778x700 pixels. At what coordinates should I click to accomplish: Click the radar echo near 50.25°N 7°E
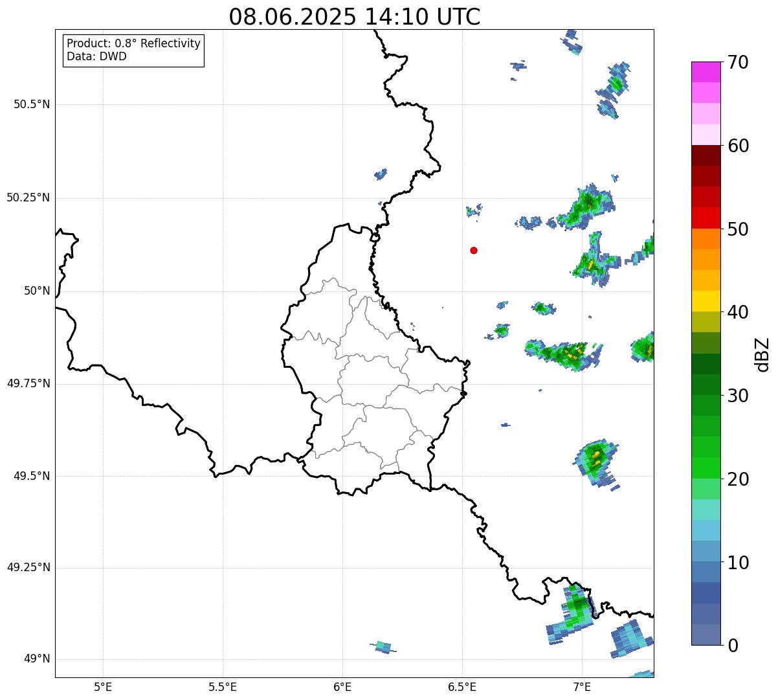[x=586, y=207]
